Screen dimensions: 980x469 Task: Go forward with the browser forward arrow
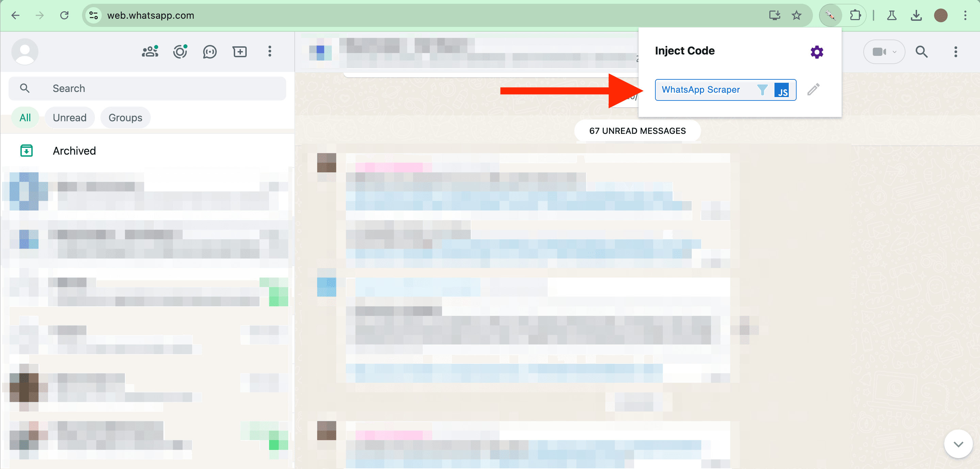tap(39, 15)
